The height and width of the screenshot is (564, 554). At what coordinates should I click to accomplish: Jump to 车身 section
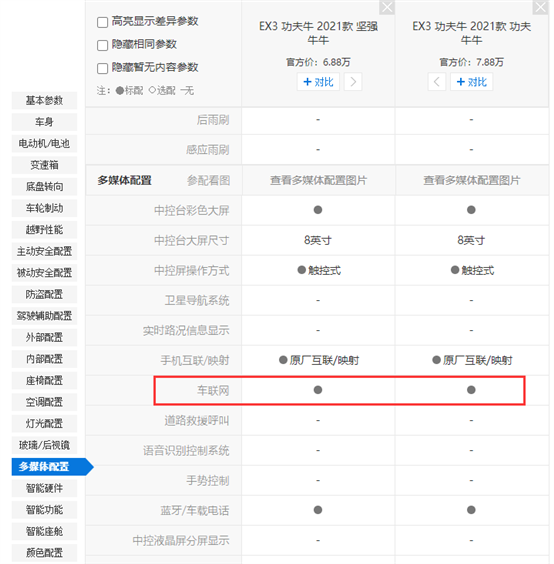tap(44, 122)
